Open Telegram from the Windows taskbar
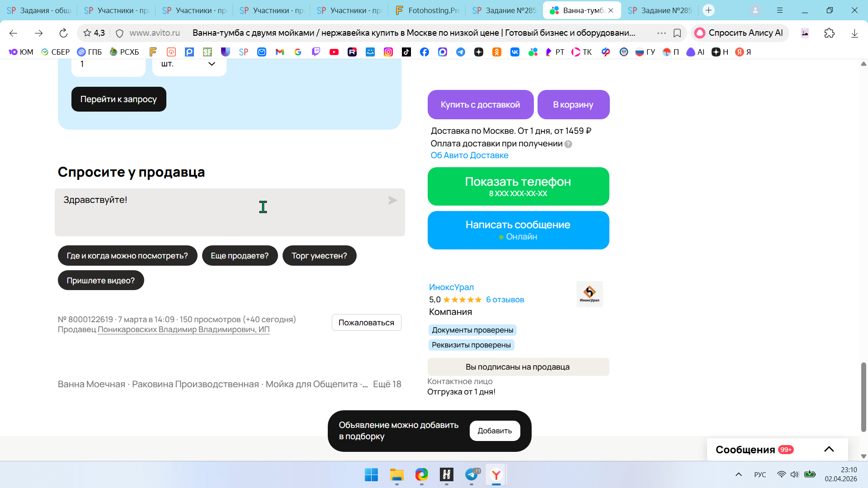The height and width of the screenshot is (488, 868). click(x=472, y=475)
